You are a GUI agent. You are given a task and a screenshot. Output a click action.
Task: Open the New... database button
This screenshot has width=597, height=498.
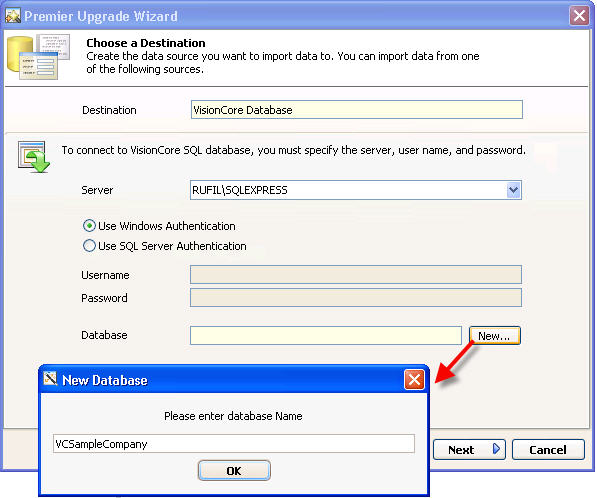[494, 336]
